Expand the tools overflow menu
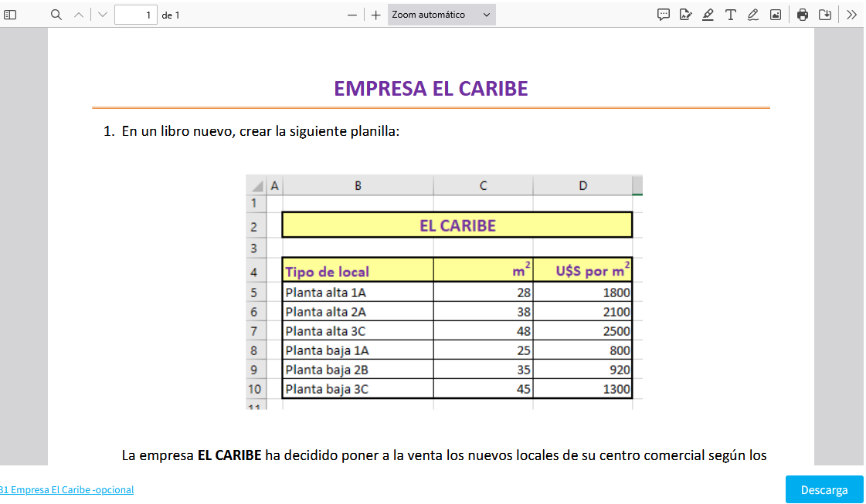Screen dimensions: 866x504 (x=851, y=15)
